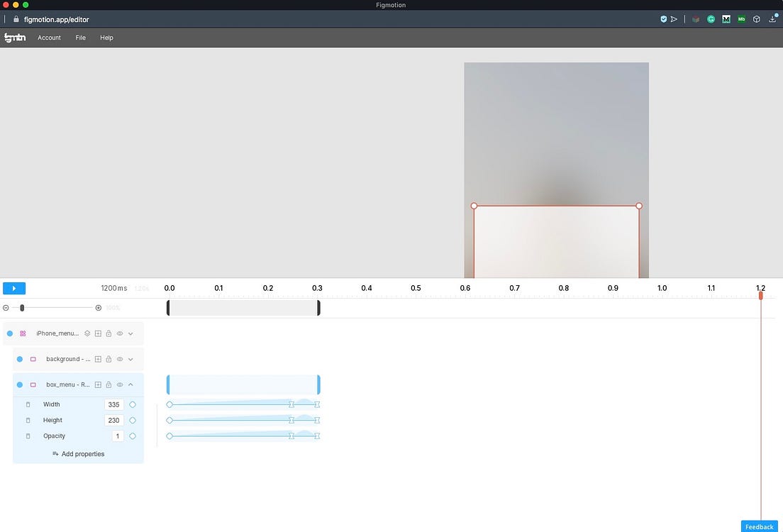Click the timeline zoom slider handle

pyautogui.click(x=22, y=308)
